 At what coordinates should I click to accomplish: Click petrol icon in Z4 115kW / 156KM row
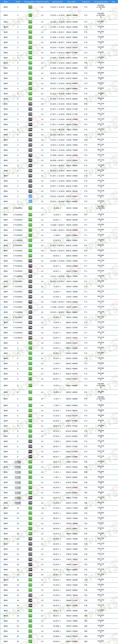pos(30,621)
